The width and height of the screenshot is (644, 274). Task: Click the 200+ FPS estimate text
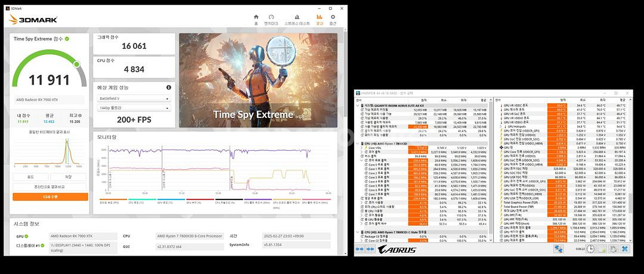point(134,120)
